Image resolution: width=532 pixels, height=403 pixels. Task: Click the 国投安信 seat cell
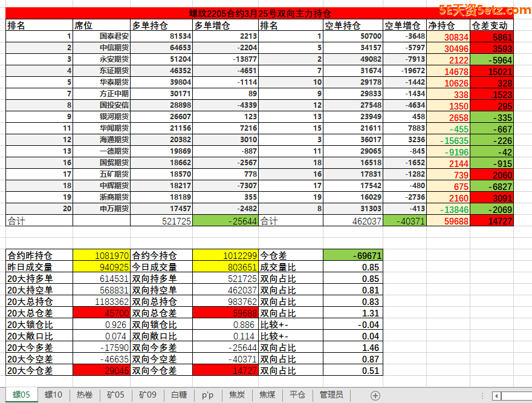coord(102,105)
